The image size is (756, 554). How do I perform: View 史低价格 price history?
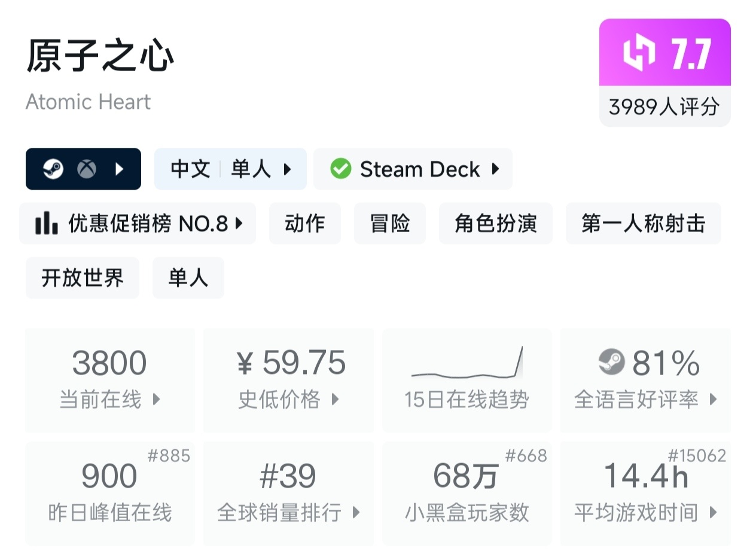click(288, 380)
